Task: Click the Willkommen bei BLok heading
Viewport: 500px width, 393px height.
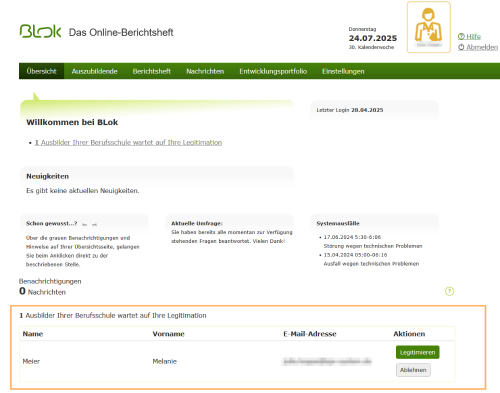Action: point(72,122)
